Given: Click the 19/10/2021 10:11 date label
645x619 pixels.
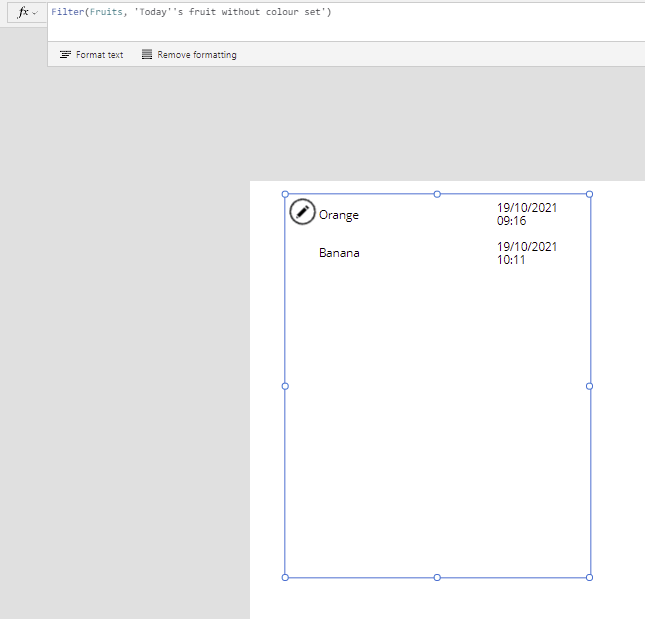Looking at the screenshot, I should coord(527,253).
